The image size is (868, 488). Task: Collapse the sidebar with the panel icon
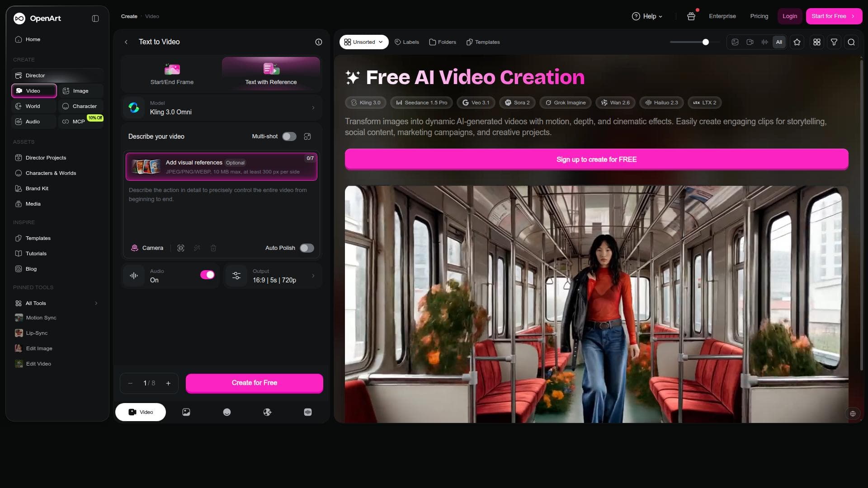(95, 19)
